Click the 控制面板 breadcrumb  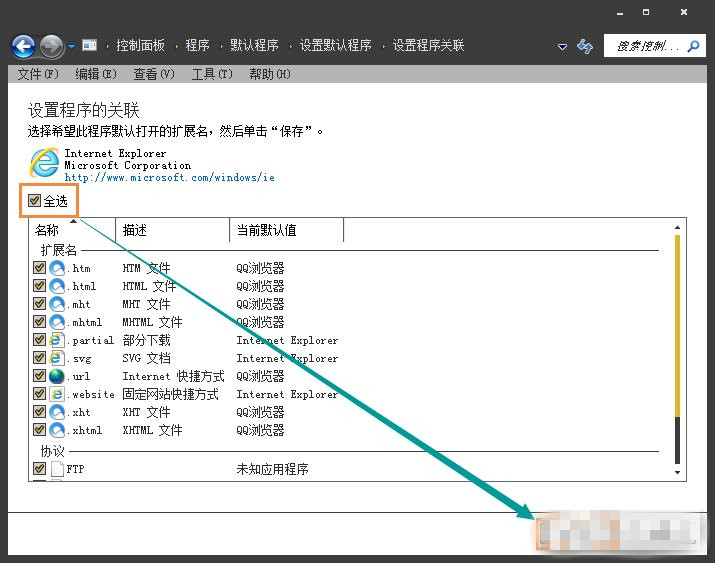pos(140,45)
